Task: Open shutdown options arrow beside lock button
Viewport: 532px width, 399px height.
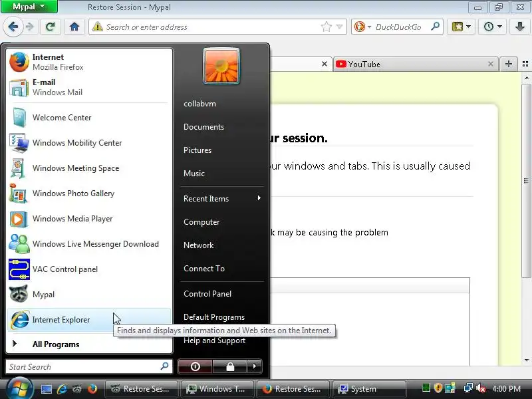Action: (255, 366)
